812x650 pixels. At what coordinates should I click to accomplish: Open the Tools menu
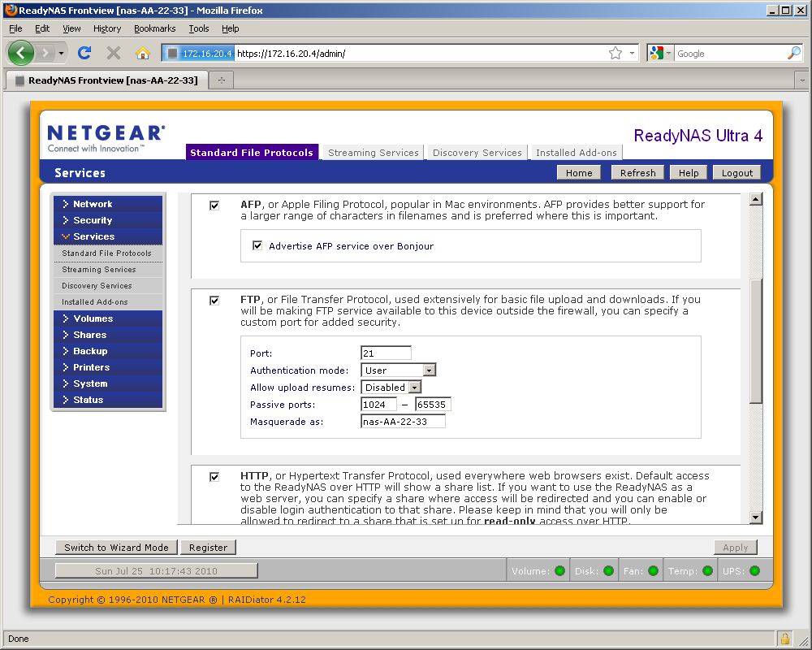[x=198, y=28]
